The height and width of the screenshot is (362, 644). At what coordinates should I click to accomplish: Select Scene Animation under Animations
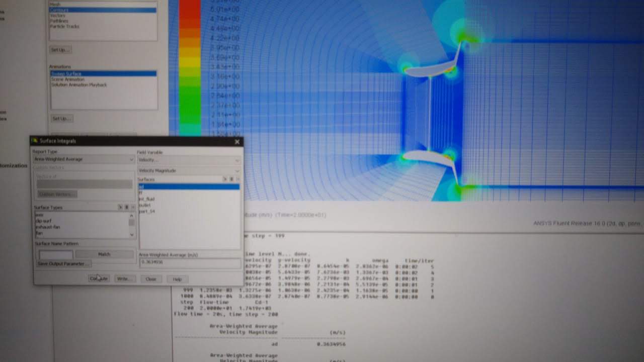click(x=66, y=79)
